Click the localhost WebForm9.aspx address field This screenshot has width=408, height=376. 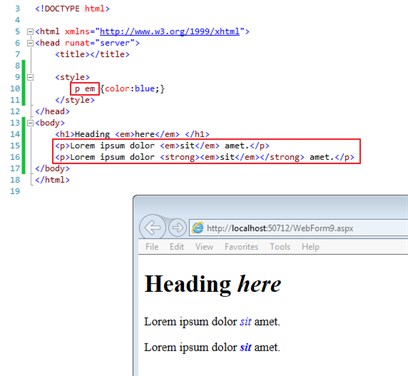click(298, 228)
